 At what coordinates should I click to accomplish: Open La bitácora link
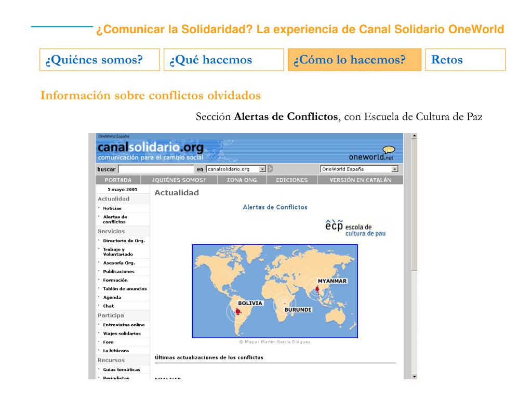click(116, 351)
